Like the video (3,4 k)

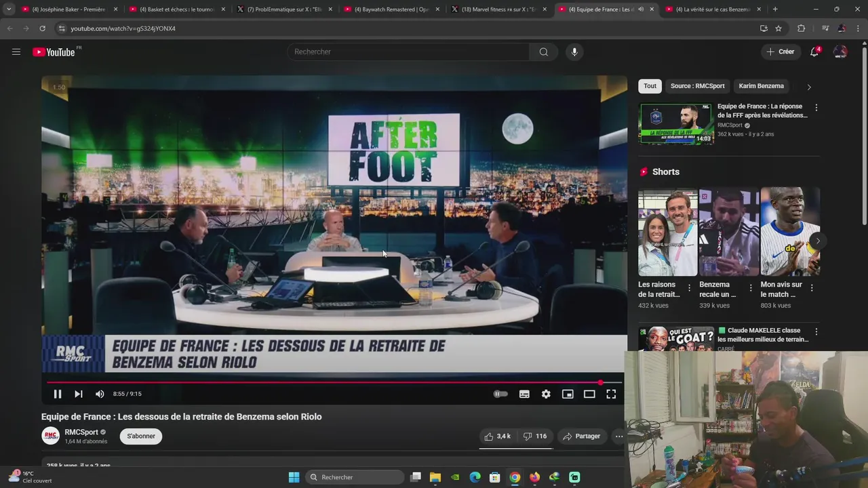coord(498,436)
